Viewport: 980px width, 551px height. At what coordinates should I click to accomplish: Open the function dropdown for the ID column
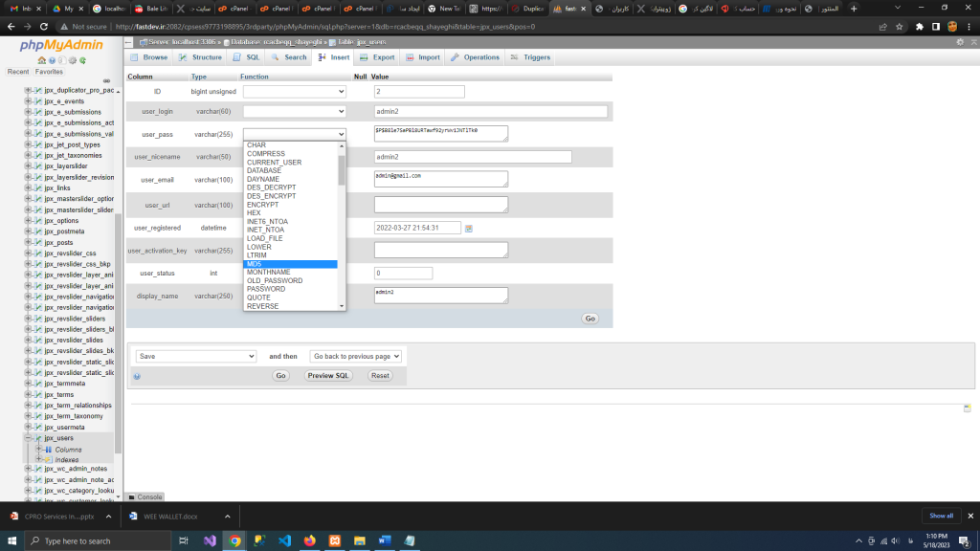pyautogui.click(x=294, y=92)
